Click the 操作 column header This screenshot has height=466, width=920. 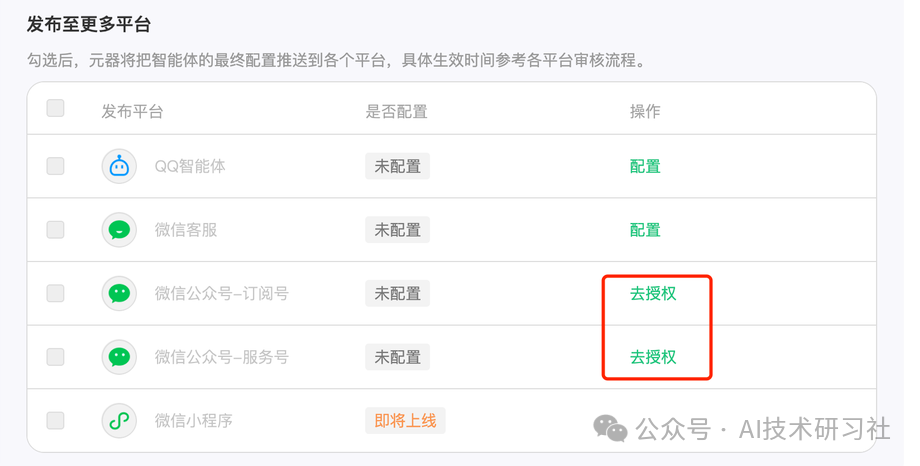point(645,111)
